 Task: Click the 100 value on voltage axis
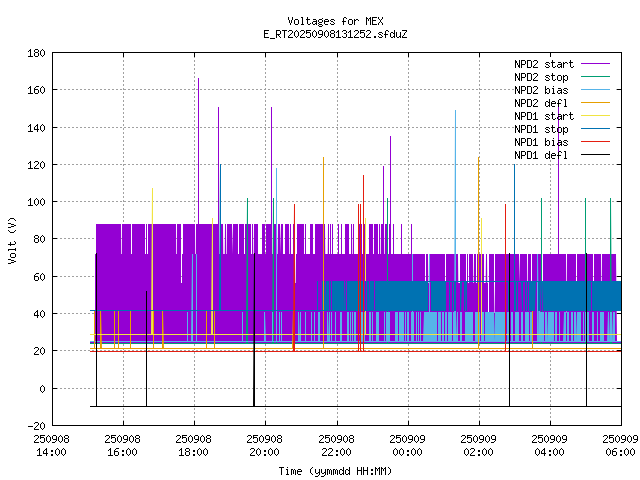tap(35, 202)
